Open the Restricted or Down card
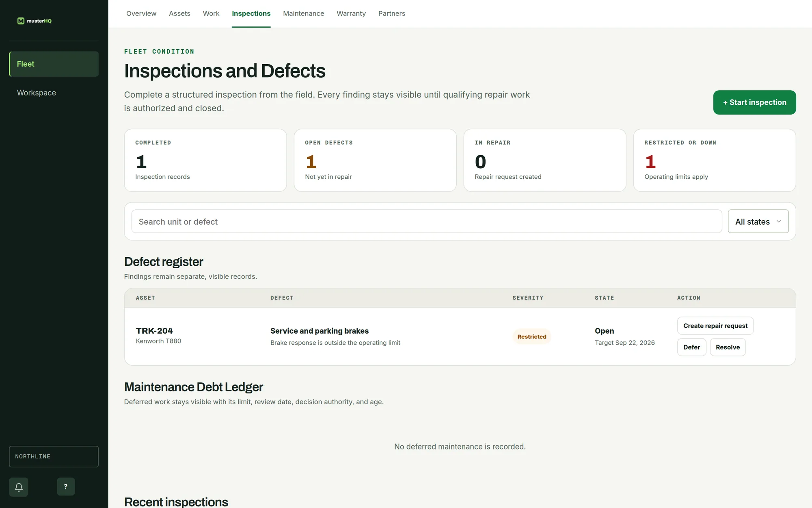The height and width of the screenshot is (508, 812). [x=715, y=160]
